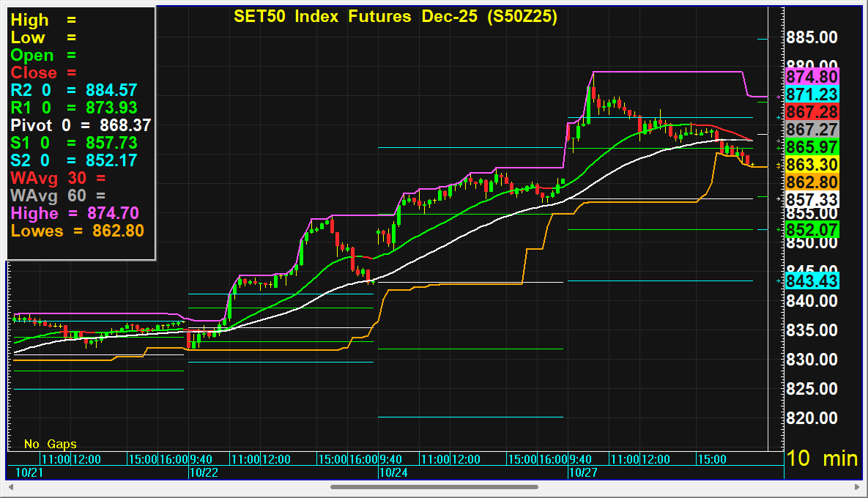
Task: Click the cyan 843.43 price tag
Action: click(812, 281)
